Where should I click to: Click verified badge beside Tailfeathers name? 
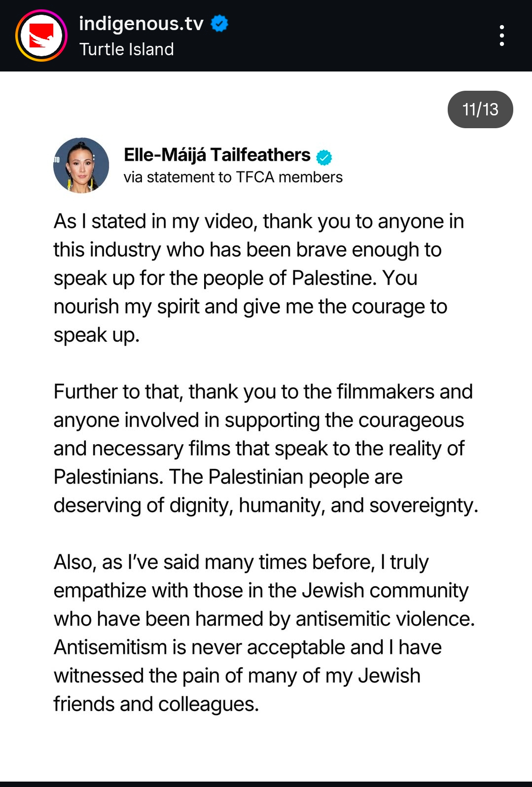click(324, 157)
